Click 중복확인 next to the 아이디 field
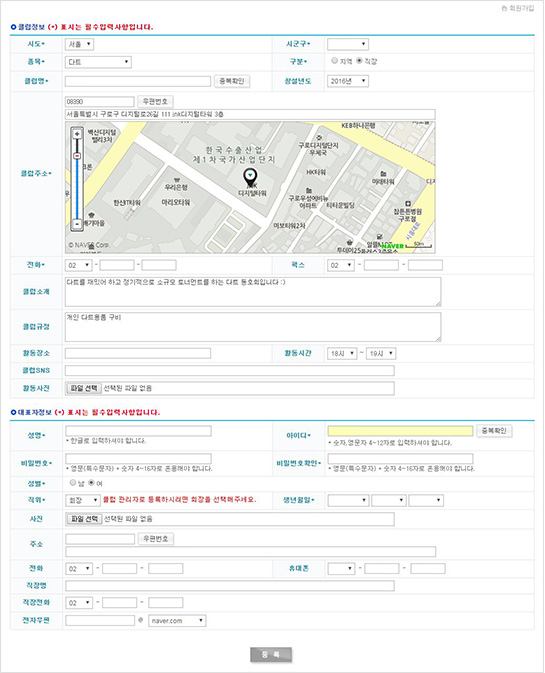 (494, 430)
